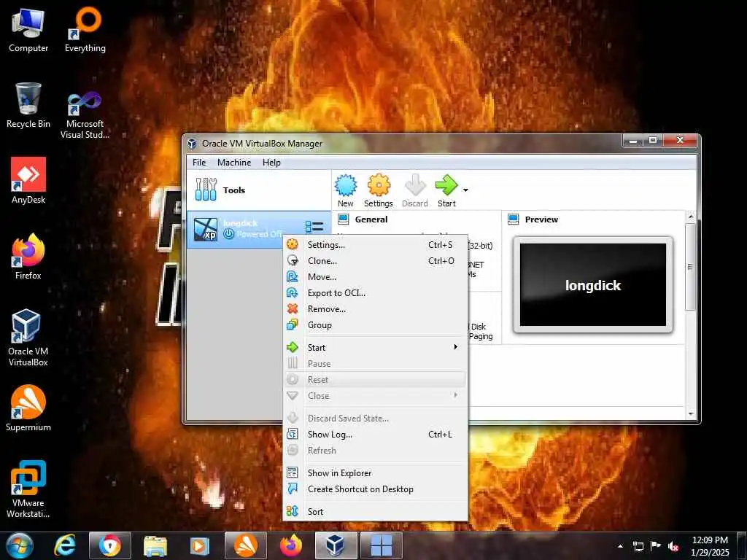This screenshot has height=560, width=747.
Task: Click the longdick preview thumbnail
Action: tap(592, 285)
